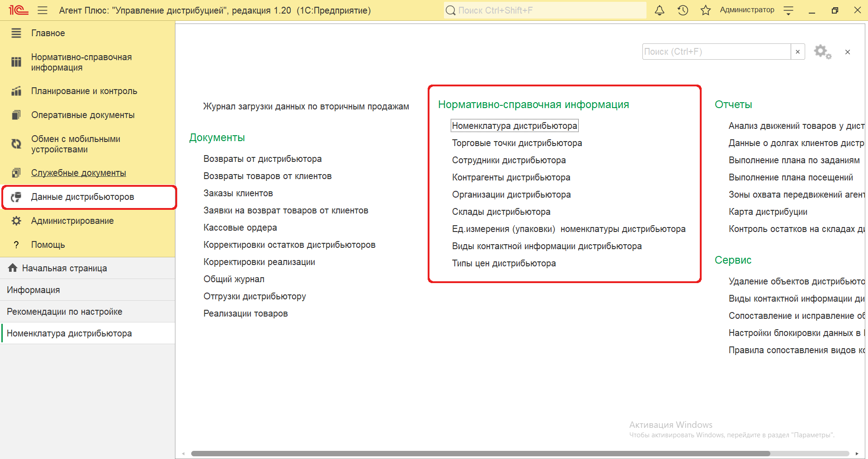Switch to Номенклатура дистрибьютора open window tab
Image resolution: width=868 pixels, height=459 pixels.
pos(88,333)
